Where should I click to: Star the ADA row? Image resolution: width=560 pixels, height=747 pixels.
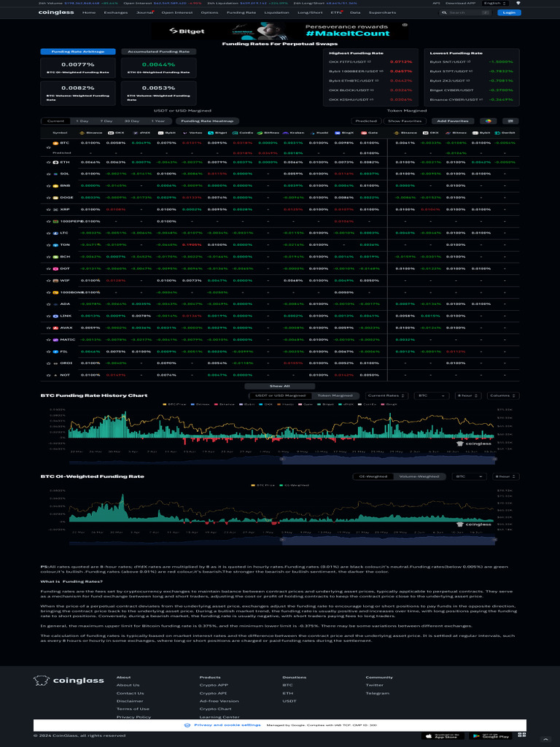(x=48, y=304)
